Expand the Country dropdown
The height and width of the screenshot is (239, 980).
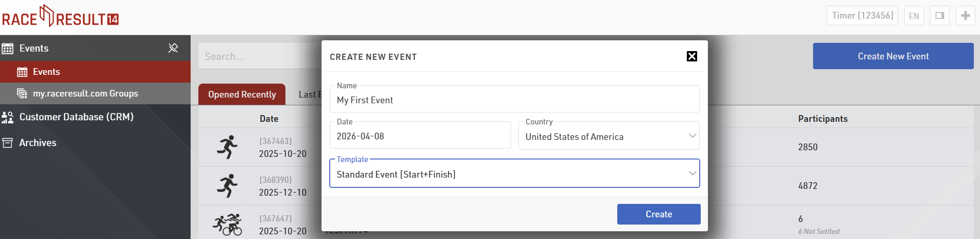click(609, 136)
